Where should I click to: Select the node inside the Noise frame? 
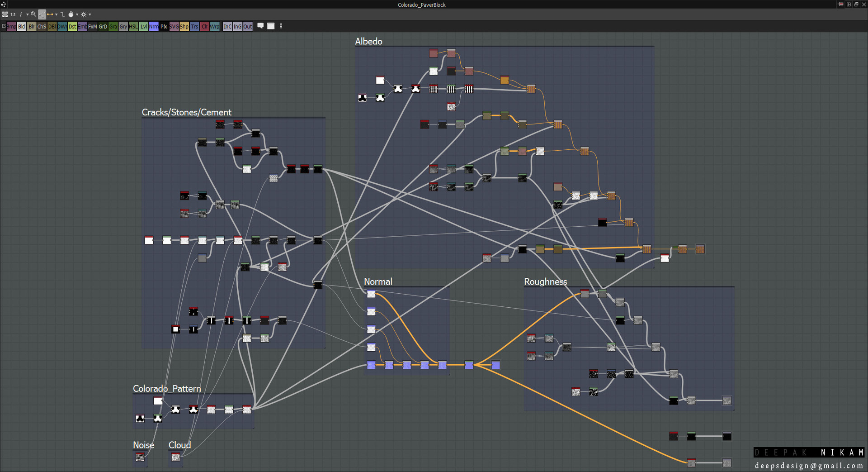click(140, 457)
